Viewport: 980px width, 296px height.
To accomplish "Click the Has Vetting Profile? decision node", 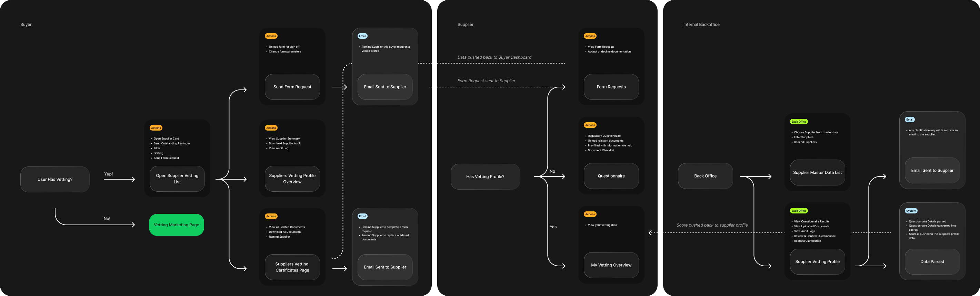I will point(485,177).
